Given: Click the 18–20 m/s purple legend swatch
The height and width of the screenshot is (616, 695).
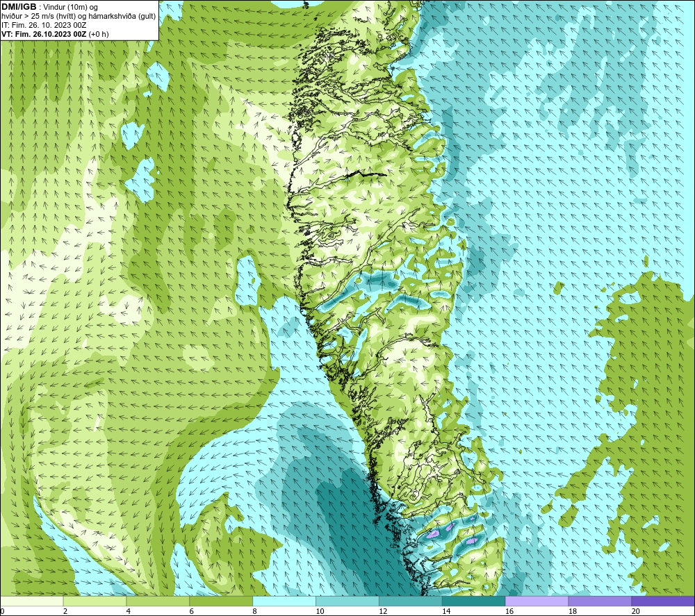Looking at the screenshot, I should pos(600,601).
